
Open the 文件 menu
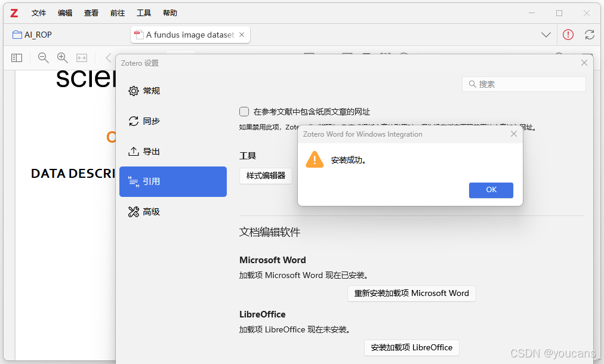[x=39, y=13]
